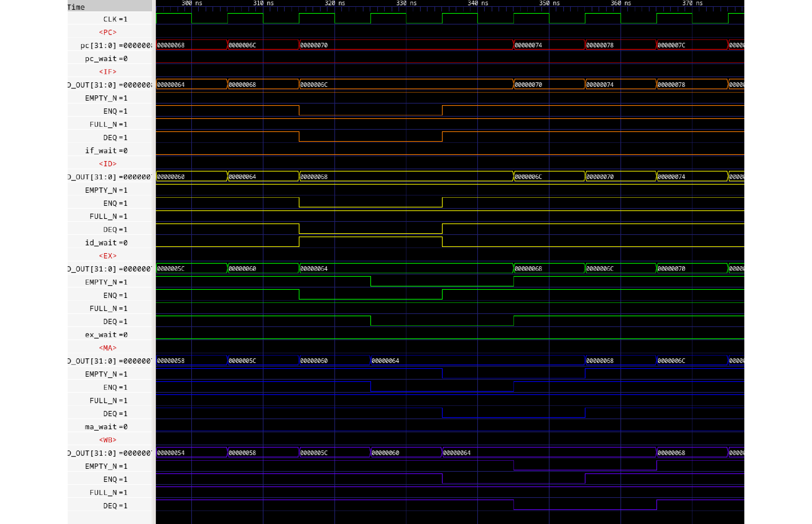Click the 00000054 value in WB waveform
Image resolution: width=812 pixels, height=524 pixels.
click(x=171, y=453)
